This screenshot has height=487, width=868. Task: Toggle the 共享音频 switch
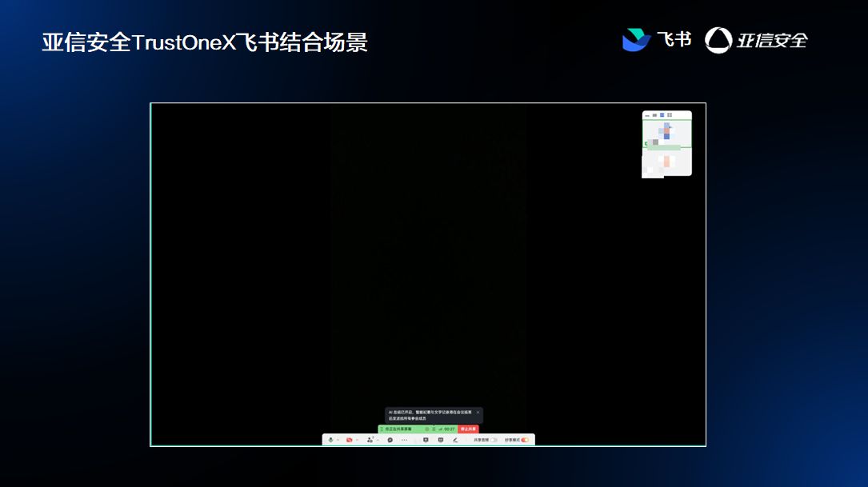(493, 440)
